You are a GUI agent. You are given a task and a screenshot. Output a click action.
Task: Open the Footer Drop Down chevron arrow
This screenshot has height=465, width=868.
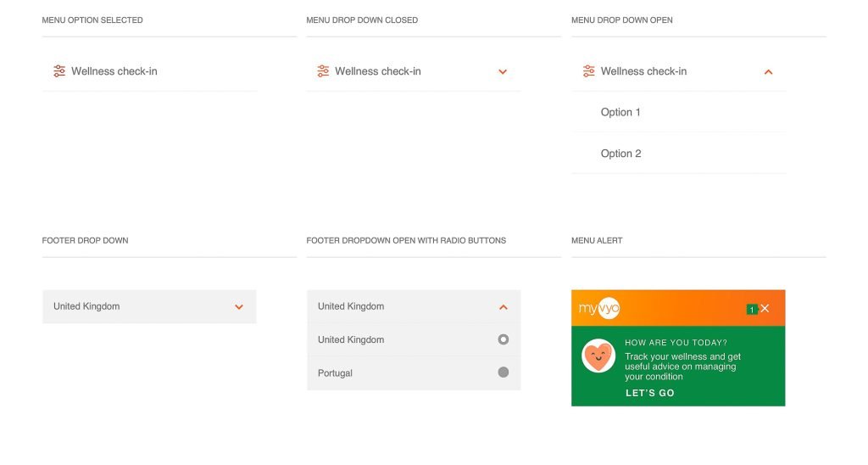click(x=239, y=307)
